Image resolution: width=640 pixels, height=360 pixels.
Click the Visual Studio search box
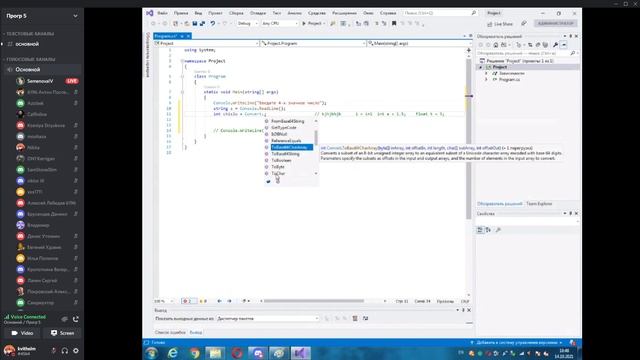tap(440, 13)
